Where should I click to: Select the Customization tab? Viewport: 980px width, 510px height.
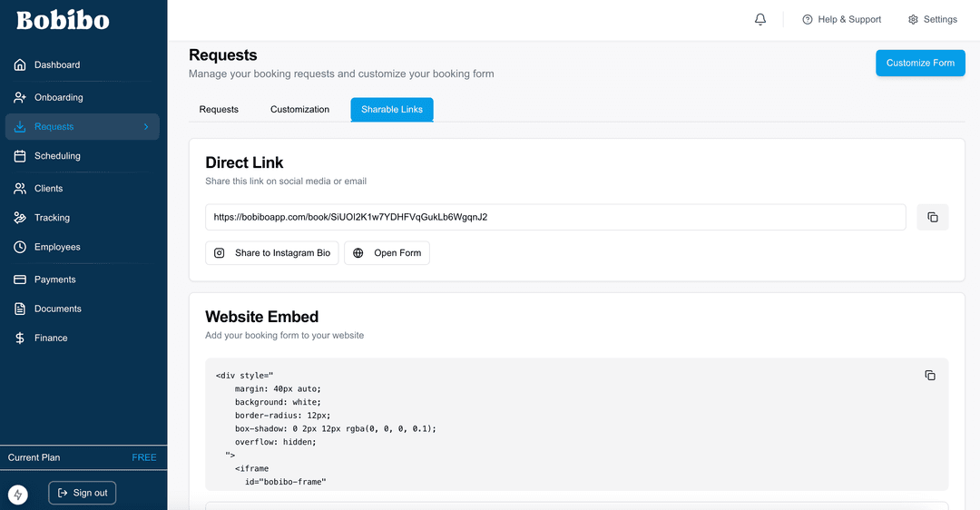pyautogui.click(x=299, y=110)
